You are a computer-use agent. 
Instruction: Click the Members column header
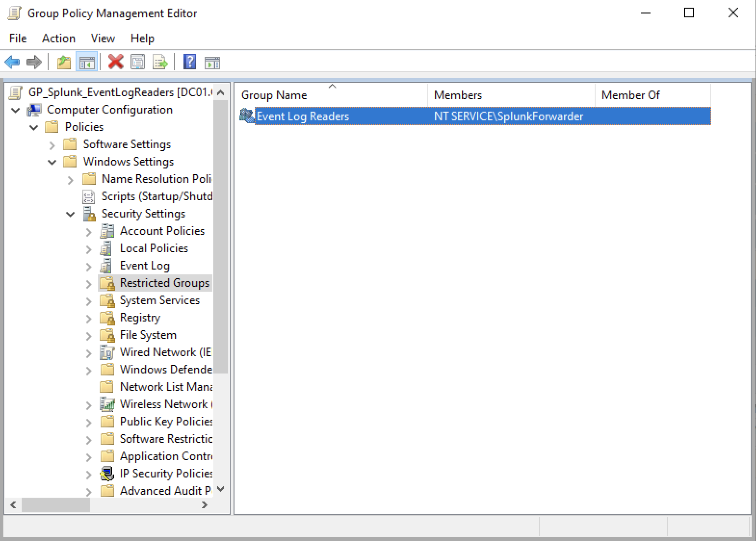(x=457, y=95)
